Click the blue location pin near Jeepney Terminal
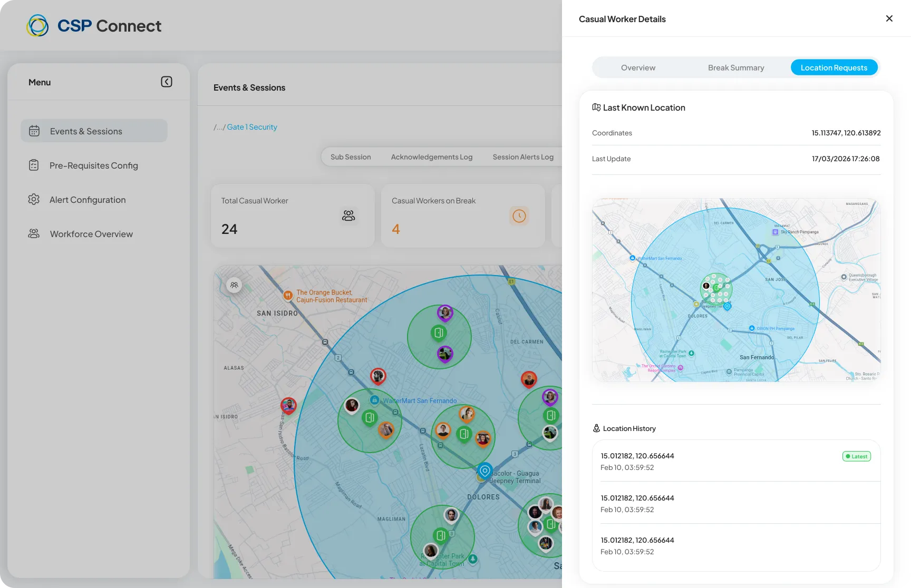The width and height of the screenshot is (911, 588). click(x=484, y=471)
